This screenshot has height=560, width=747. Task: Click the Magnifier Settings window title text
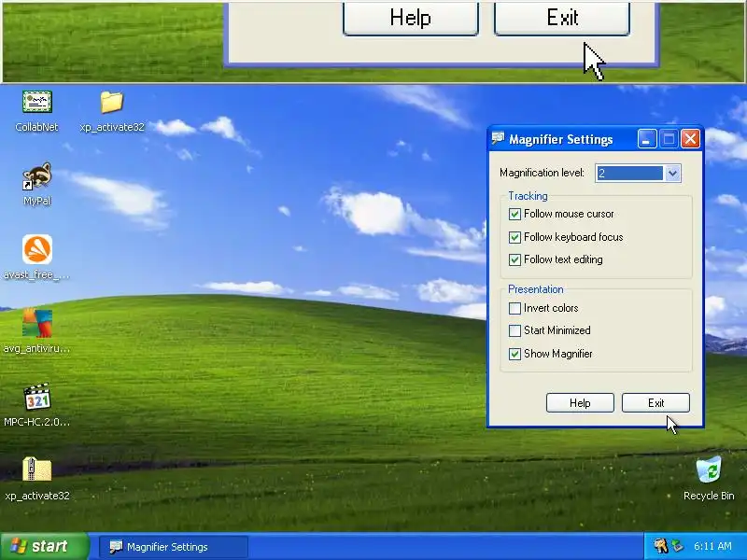(561, 139)
